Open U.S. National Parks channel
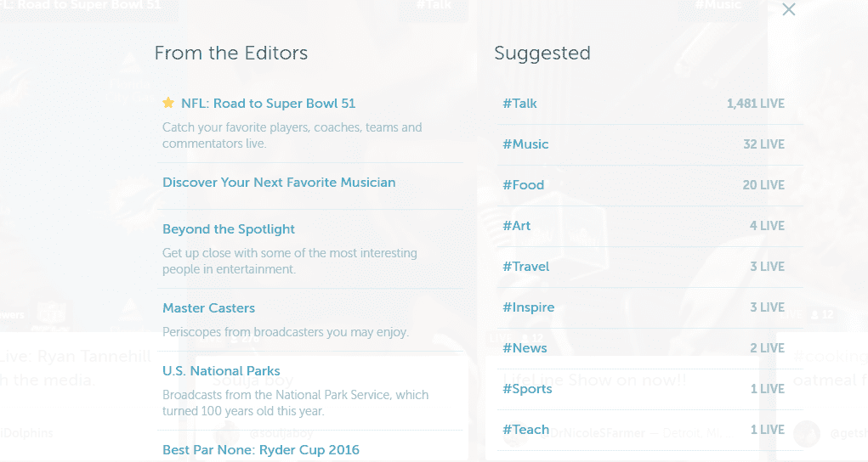The image size is (868, 462). pos(221,371)
